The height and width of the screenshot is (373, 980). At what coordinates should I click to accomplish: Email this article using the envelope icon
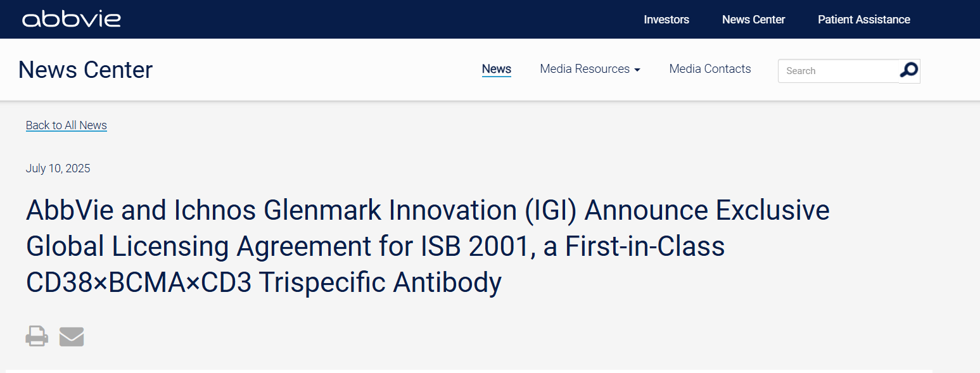pyautogui.click(x=72, y=336)
